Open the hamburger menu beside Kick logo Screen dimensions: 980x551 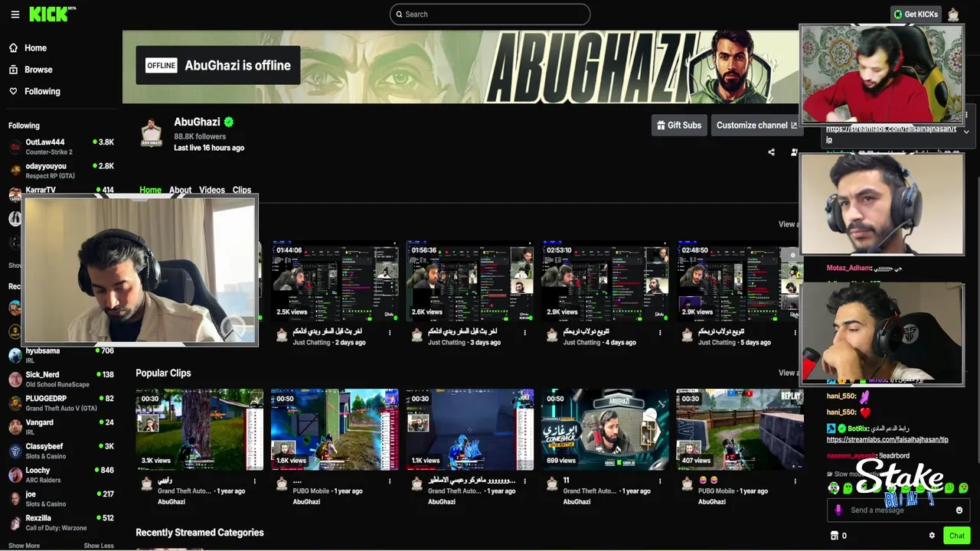[x=15, y=15]
